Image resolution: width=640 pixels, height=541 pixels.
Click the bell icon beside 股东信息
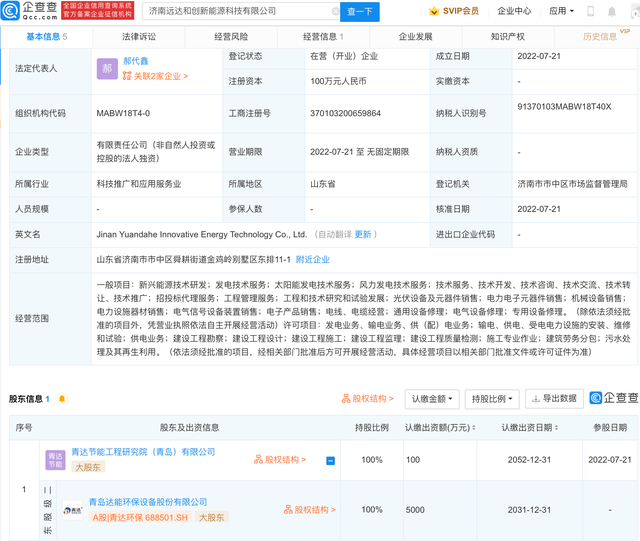pyautogui.click(x=62, y=399)
